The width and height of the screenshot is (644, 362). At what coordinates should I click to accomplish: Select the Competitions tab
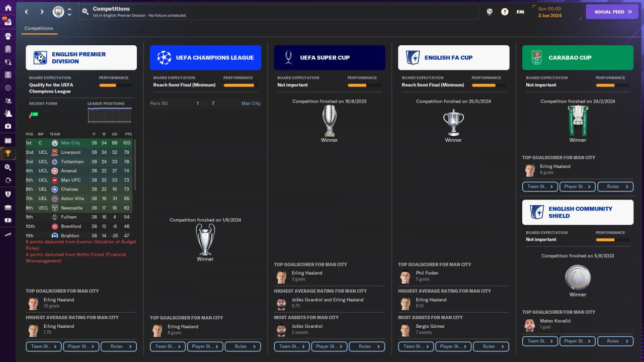tap(39, 28)
